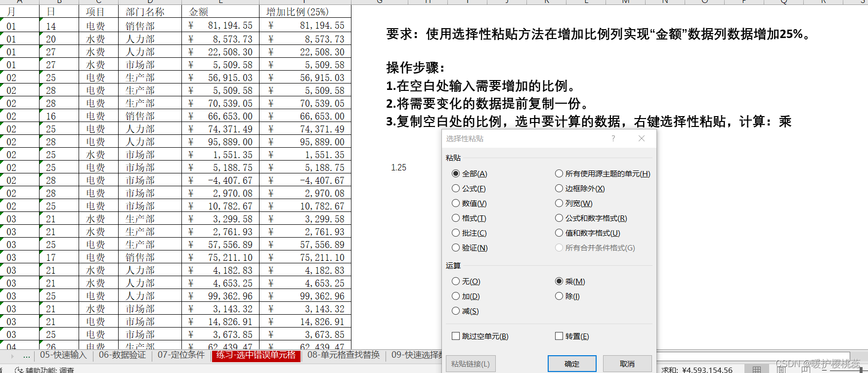Click the 增加比例 cell with 1,551.35
The height and width of the screenshot is (373, 868).
point(305,154)
